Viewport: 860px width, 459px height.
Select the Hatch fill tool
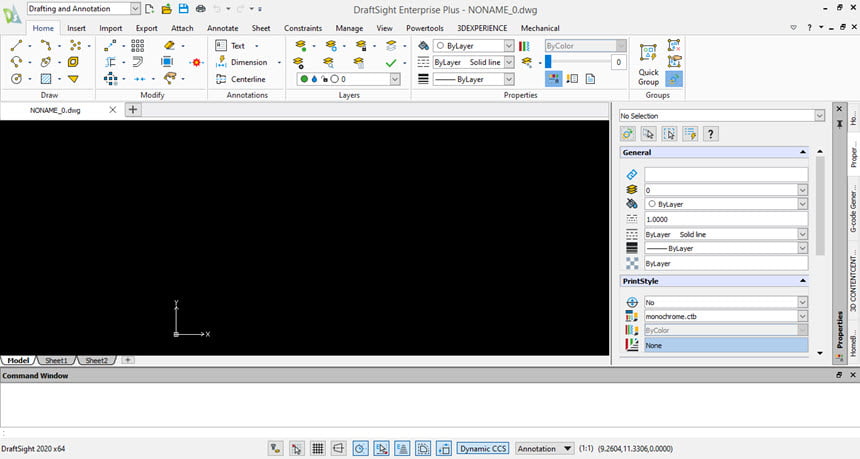tap(46, 79)
